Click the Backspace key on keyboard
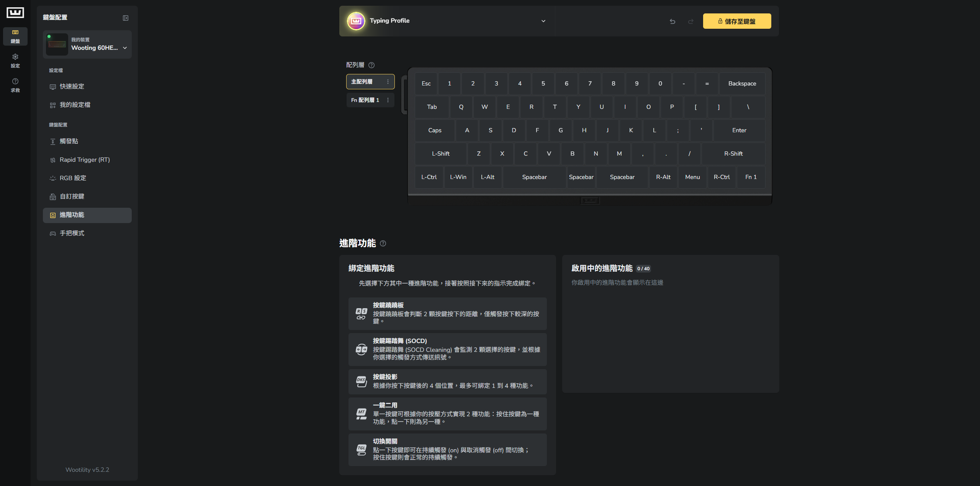Image resolution: width=980 pixels, height=486 pixels. (742, 84)
